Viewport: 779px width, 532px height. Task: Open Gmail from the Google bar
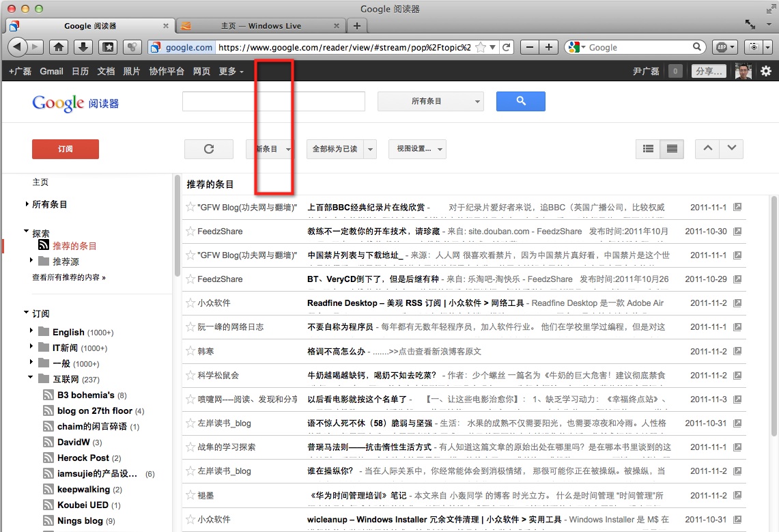pyautogui.click(x=51, y=71)
